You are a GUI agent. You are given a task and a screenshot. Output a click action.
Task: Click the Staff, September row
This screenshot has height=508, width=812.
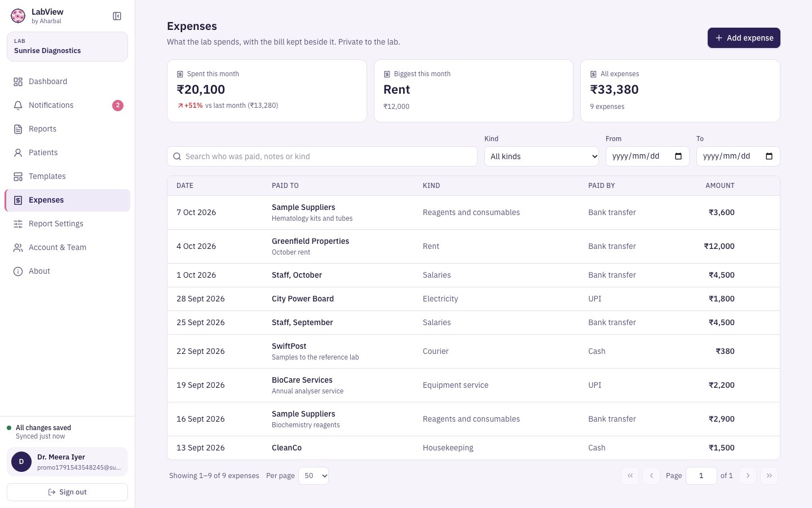tap(474, 323)
